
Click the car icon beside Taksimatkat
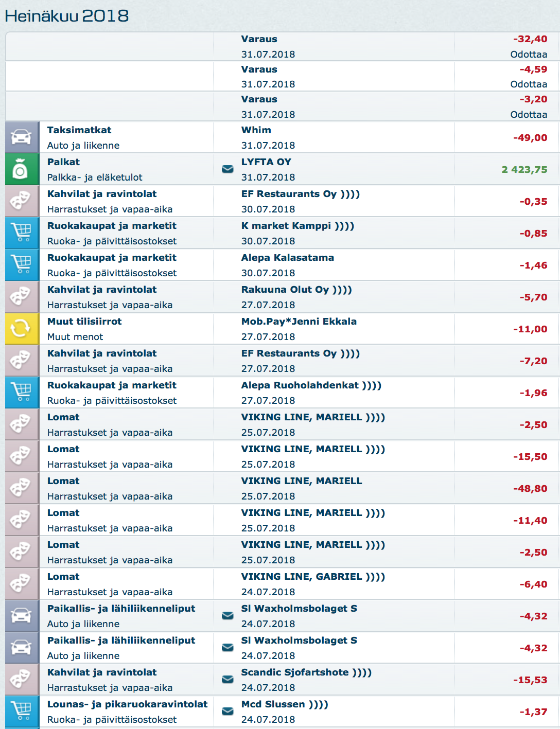(22, 137)
